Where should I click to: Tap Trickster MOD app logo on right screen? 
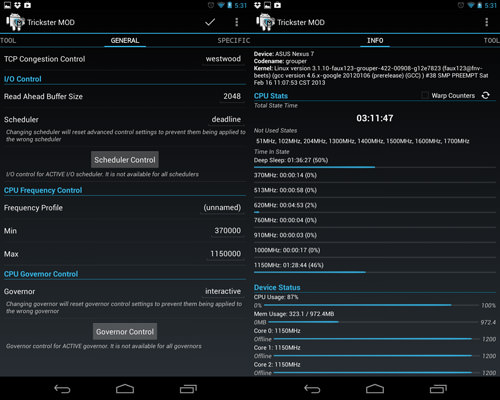coord(265,22)
